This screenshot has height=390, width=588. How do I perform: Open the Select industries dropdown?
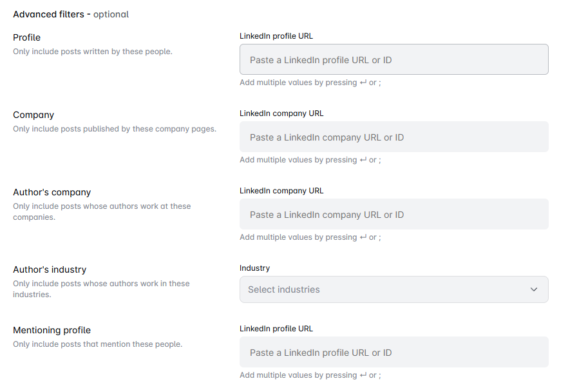pyautogui.click(x=394, y=289)
